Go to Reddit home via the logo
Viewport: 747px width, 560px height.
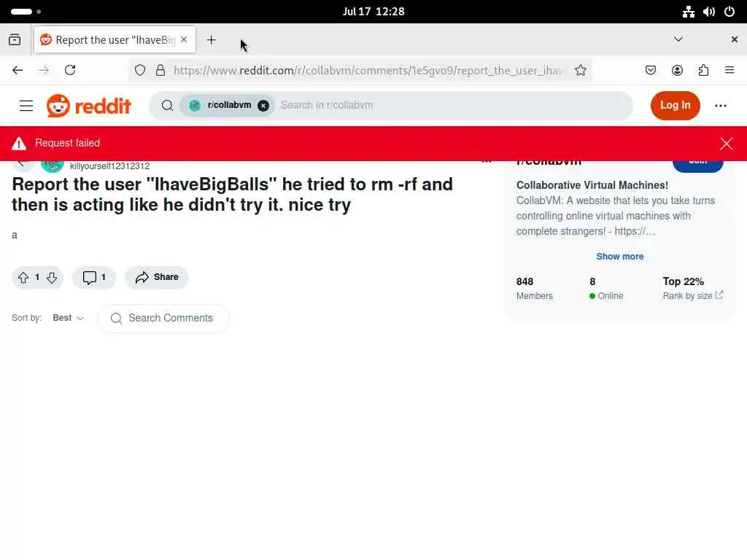pyautogui.click(x=88, y=106)
